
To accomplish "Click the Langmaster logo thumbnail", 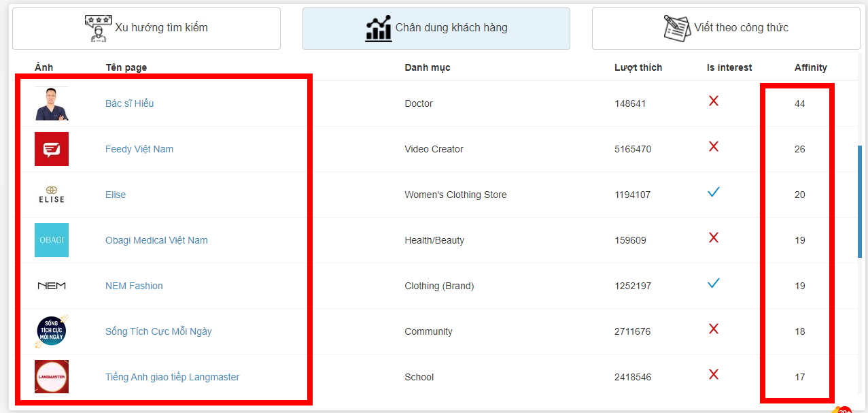I will coord(52,377).
